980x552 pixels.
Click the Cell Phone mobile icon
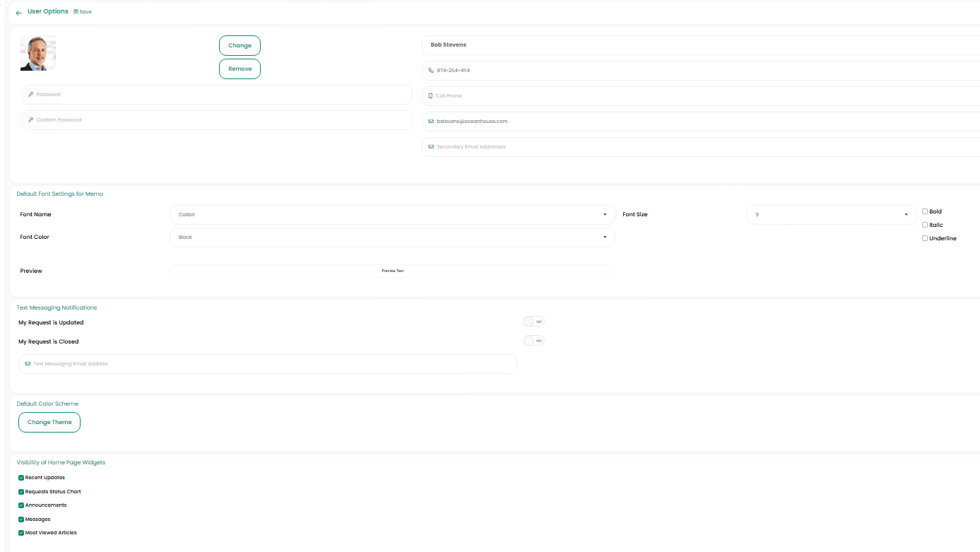(430, 96)
